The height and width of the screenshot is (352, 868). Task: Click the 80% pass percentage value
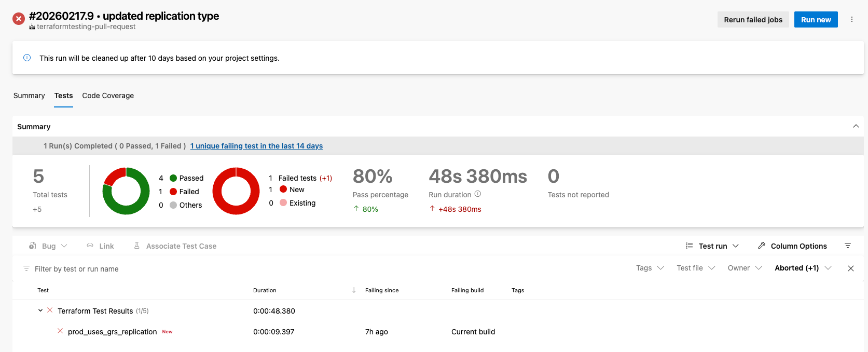coord(373,177)
